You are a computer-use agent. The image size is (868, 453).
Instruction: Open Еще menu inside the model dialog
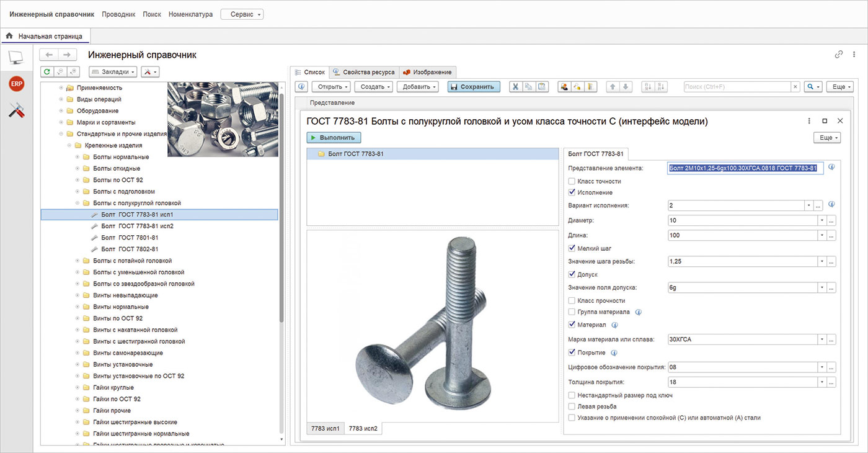coord(828,138)
